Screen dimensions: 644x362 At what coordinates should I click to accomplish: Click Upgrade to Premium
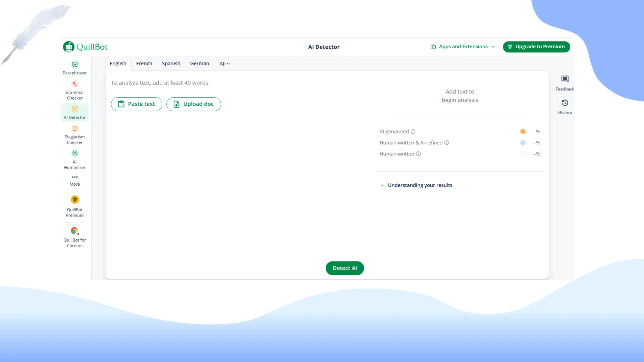(x=536, y=47)
